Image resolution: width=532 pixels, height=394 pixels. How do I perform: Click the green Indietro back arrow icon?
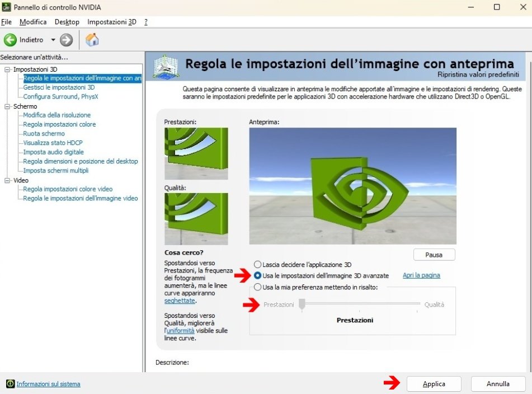click(10, 40)
